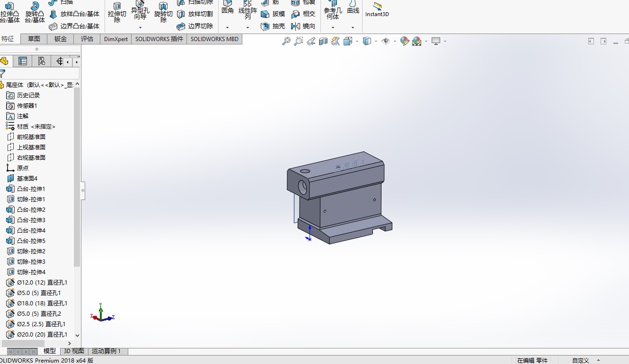The image size is (629, 364).
Task: Select the 模型 bottom tab
Action: click(50, 351)
